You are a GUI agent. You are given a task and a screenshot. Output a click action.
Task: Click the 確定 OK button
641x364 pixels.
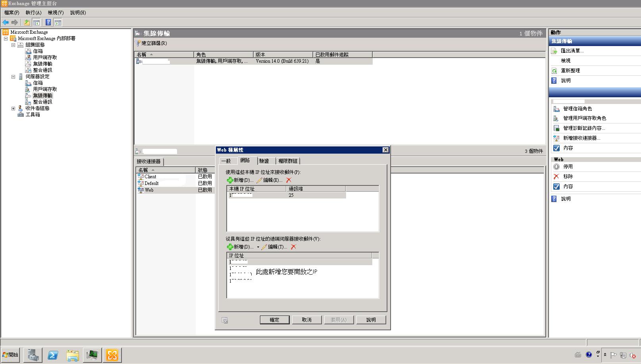(x=274, y=320)
